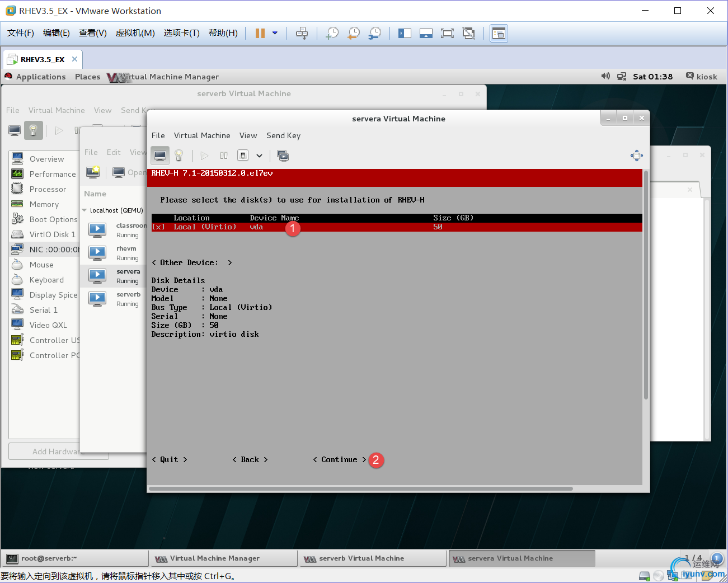Select Overview in serverb hardware list
This screenshot has height=583, width=728.
click(45, 159)
